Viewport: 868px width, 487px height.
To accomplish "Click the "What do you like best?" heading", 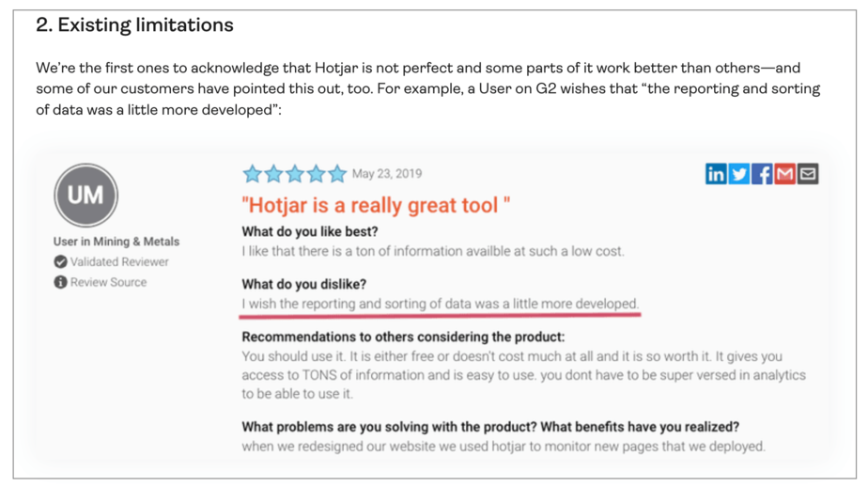I will [x=310, y=231].
